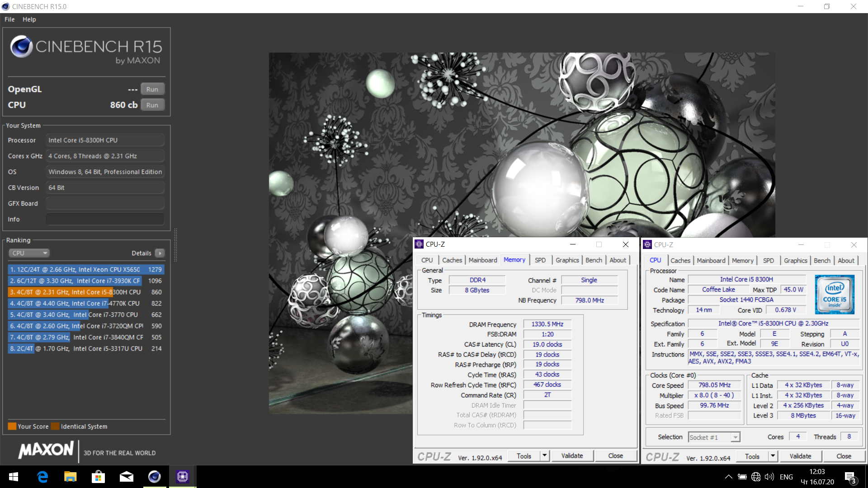
Task: Click the Cinebench logo icon
Action: coord(21,47)
